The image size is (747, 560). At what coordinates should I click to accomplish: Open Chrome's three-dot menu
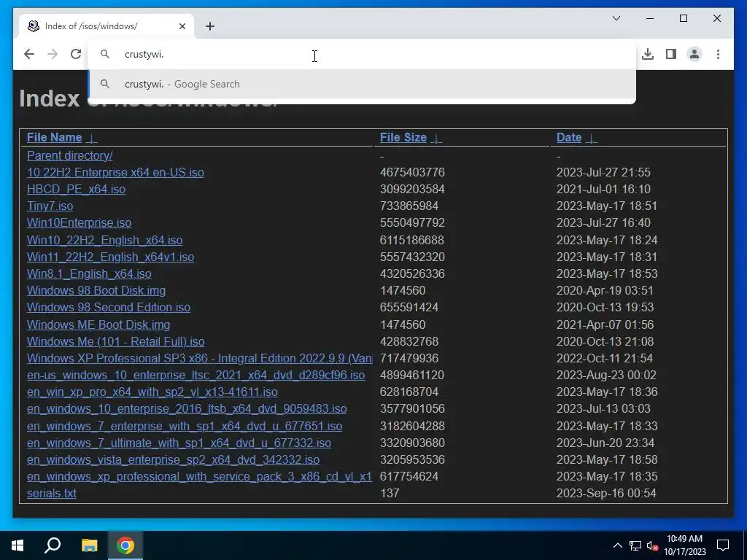pyautogui.click(x=718, y=54)
